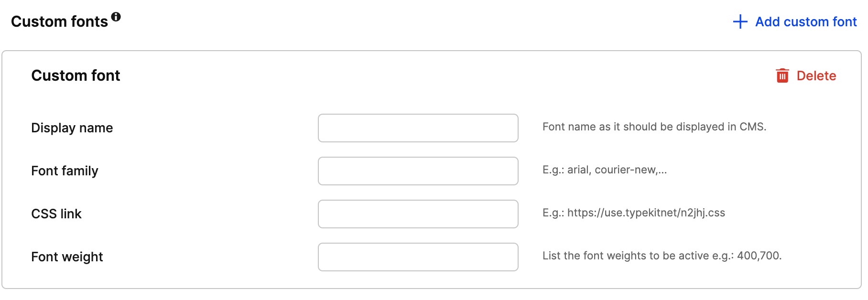Image resolution: width=868 pixels, height=300 pixels.
Task: Click the CSS link label
Action: [56, 214]
